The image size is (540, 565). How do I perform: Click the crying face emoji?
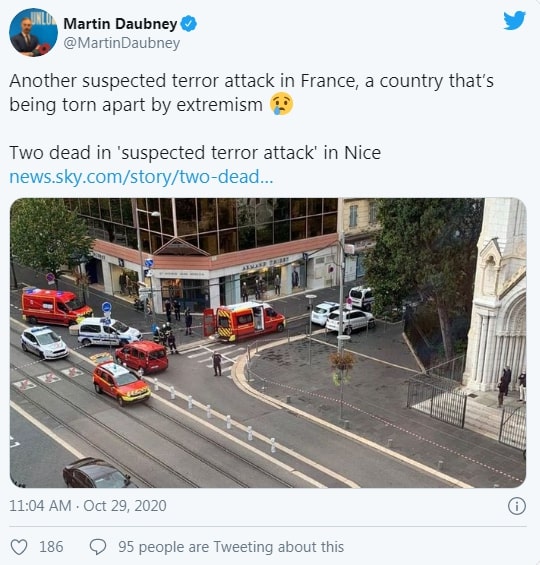click(x=282, y=104)
